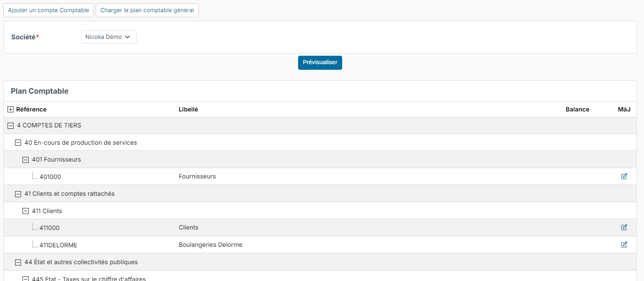Screen dimensions: 644x281
Task: Click Ajouter un compte Comptable button
Action: [x=48, y=10]
